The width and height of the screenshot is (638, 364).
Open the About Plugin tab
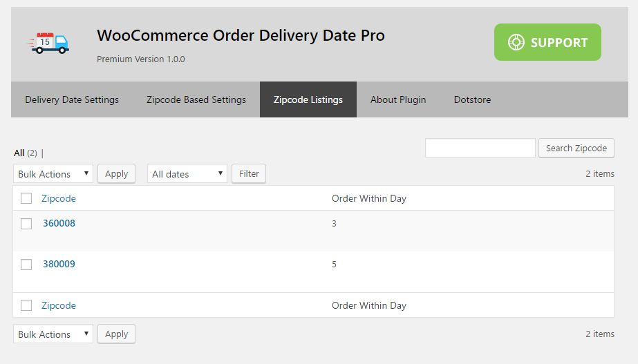[398, 99]
